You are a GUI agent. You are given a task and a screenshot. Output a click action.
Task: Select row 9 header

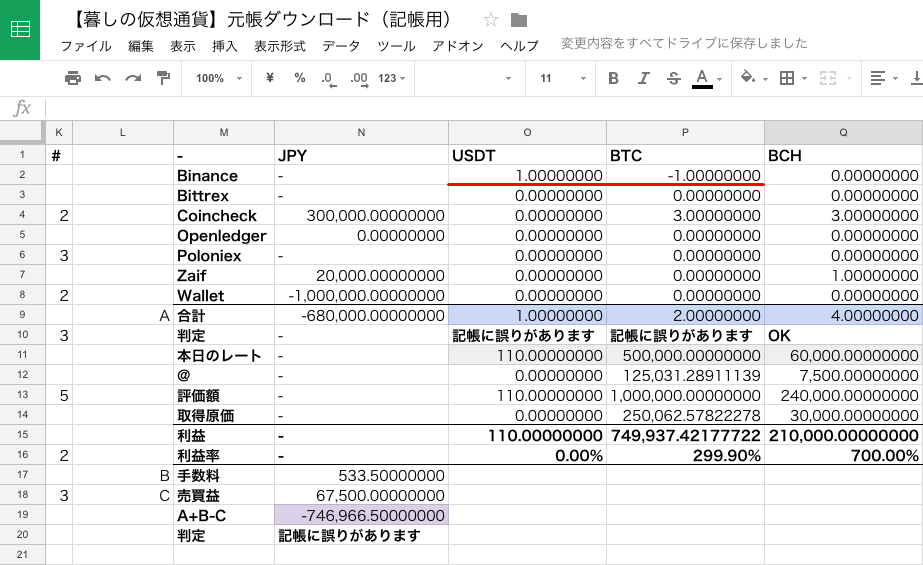(x=22, y=315)
